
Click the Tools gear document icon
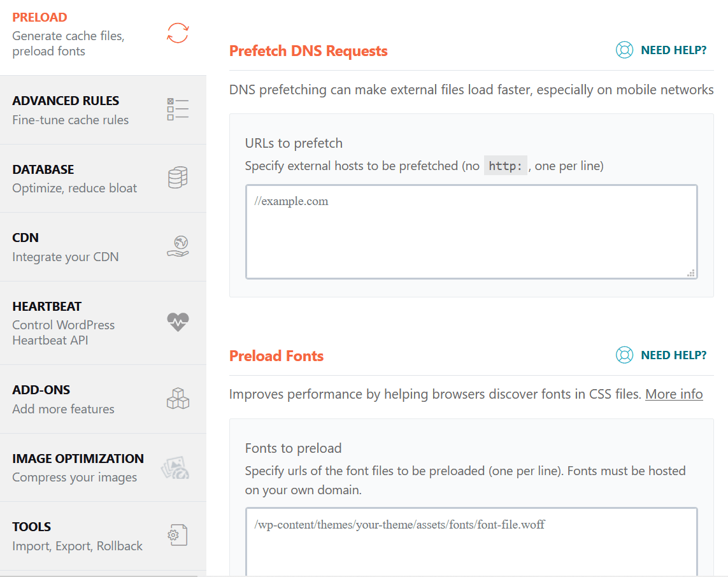point(177,536)
